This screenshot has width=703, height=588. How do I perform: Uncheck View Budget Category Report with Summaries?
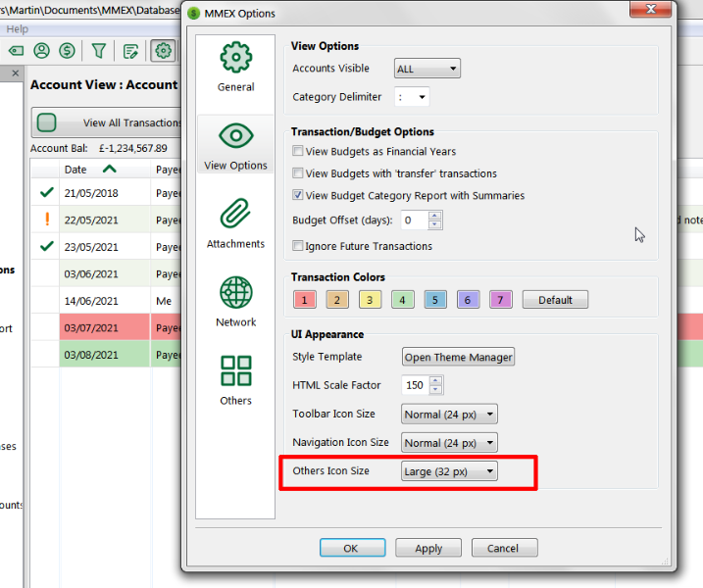(298, 194)
